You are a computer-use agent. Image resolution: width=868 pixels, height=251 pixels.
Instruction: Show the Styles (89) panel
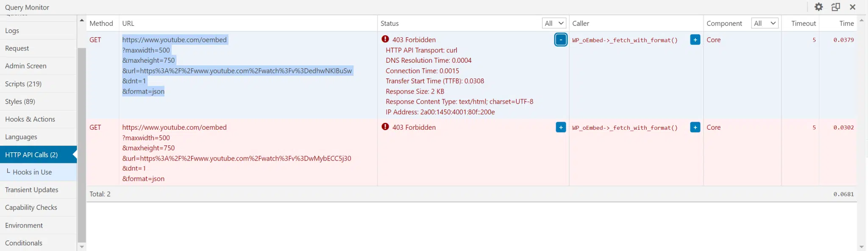coord(20,102)
